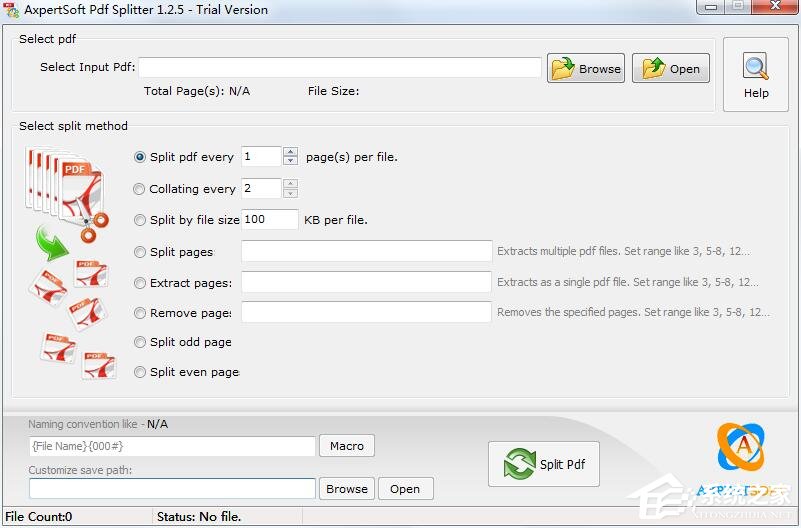This screenshot has width=801, height=528.
Task: Click the folder arrow icon on Open button
Action: (654, 68)
